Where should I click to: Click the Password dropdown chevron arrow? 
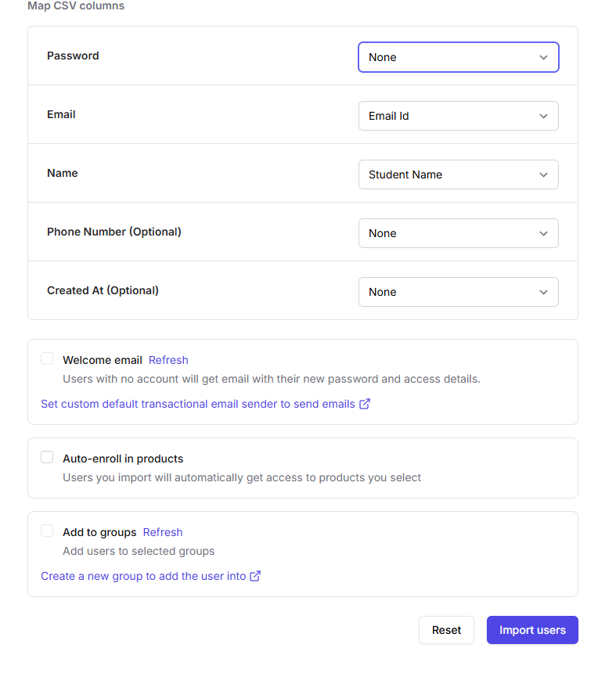[543, 57]
